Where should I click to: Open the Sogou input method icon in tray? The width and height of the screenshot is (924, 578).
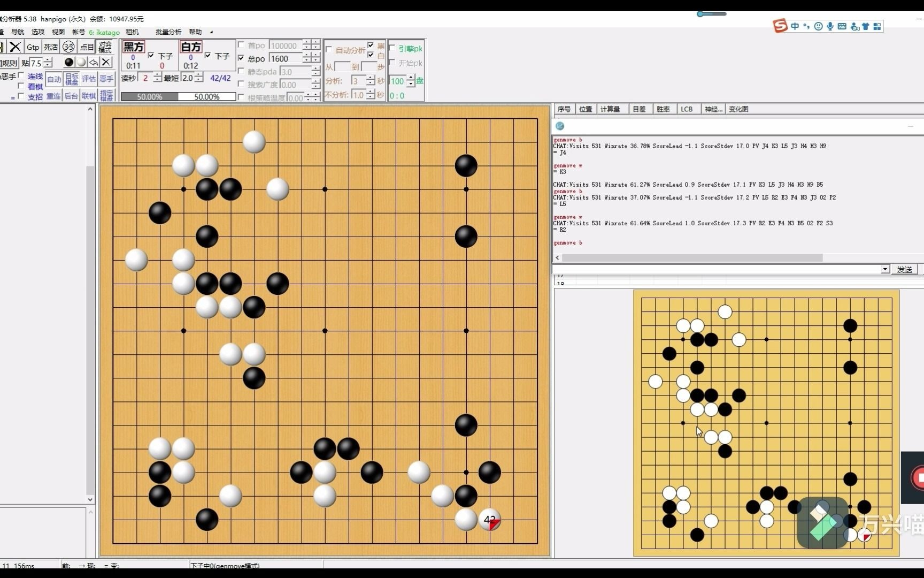[x=780, y=26]
